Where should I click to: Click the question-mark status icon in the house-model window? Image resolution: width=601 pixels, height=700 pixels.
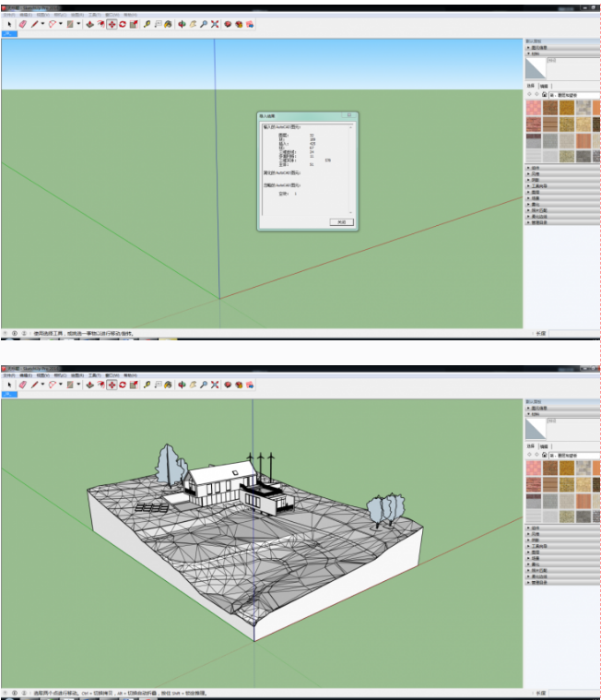click(x=5, y=693)
